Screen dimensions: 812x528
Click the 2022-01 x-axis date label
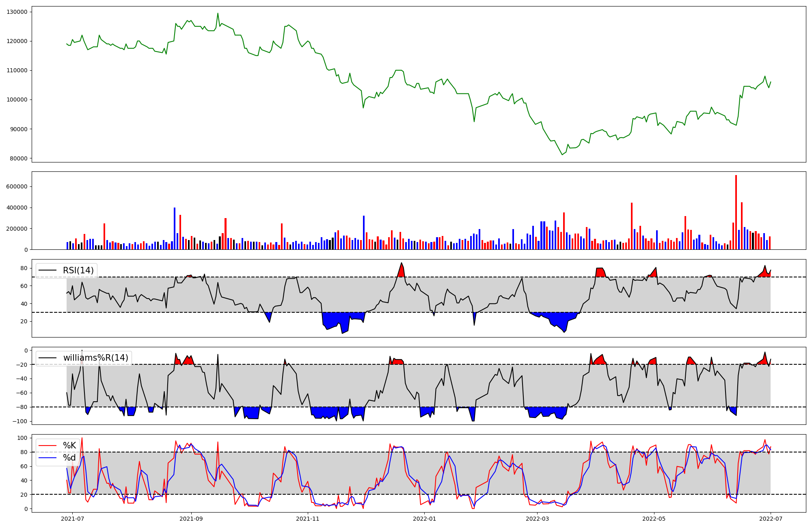(x=424, y=519)
